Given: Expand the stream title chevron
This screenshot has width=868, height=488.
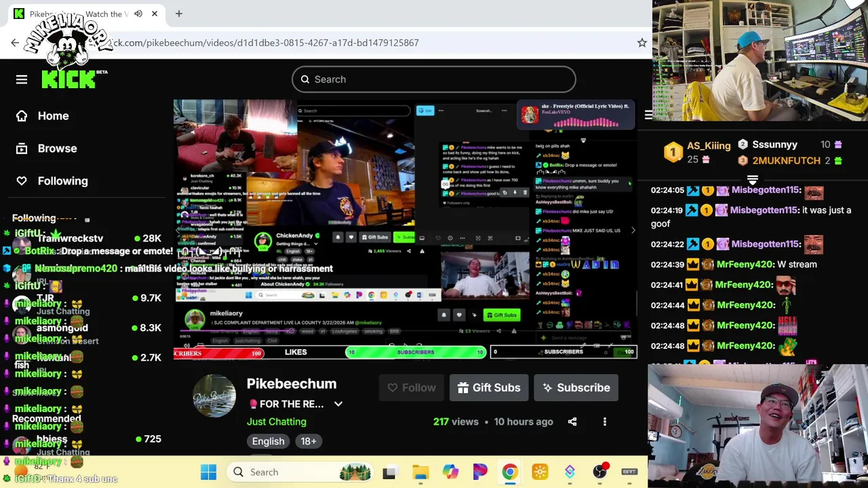Looking at the screenshot, I should click(338, 404).
